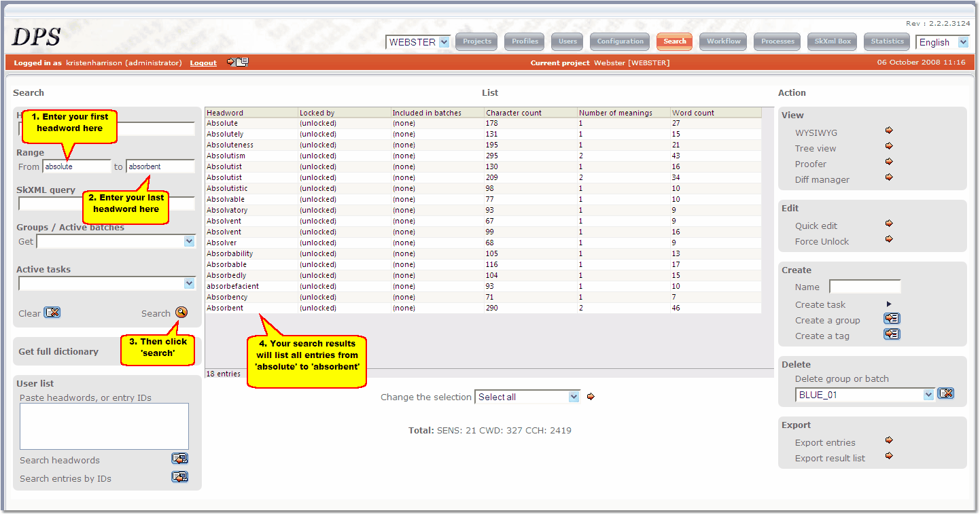Expand the Groups / Active batches Get dropdown
Viewport: 980px width, 515px height.
(116, 241)
